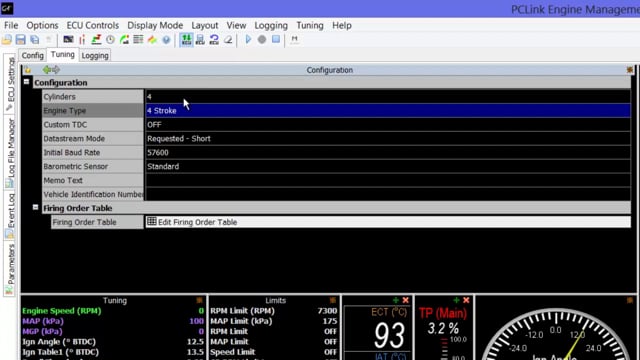Click the eraser icon in toolbar
This screenshot has width=640, height=360.
click(x=228, y=40)
